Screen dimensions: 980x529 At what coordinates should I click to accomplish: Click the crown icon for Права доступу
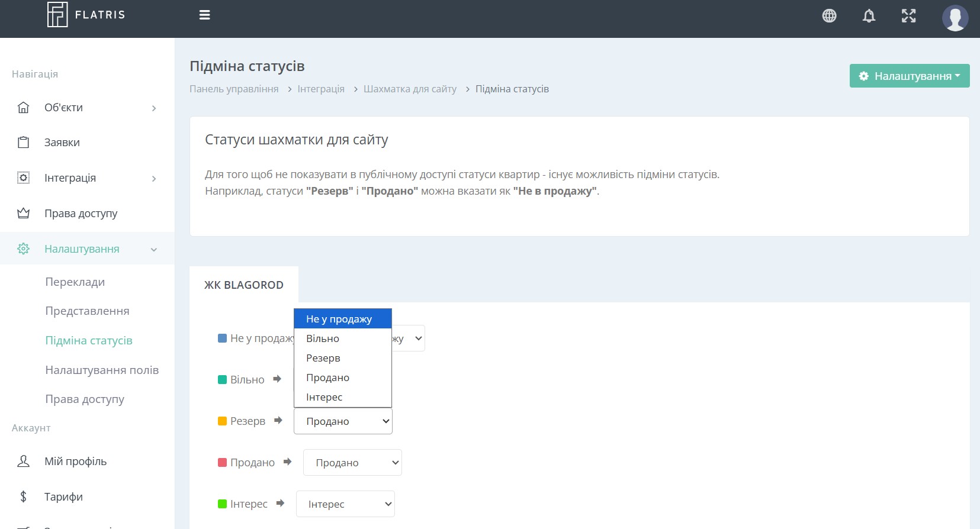coord(24,214)
